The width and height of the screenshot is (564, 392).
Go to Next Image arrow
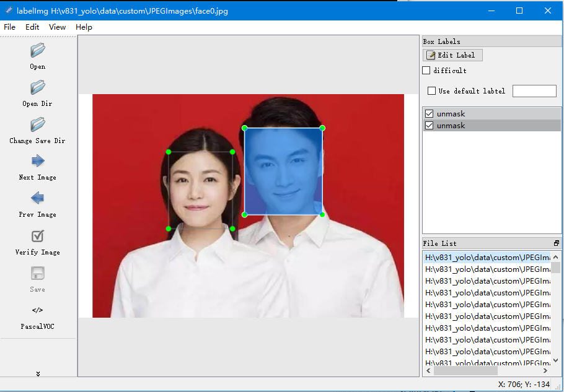[37, 162]
